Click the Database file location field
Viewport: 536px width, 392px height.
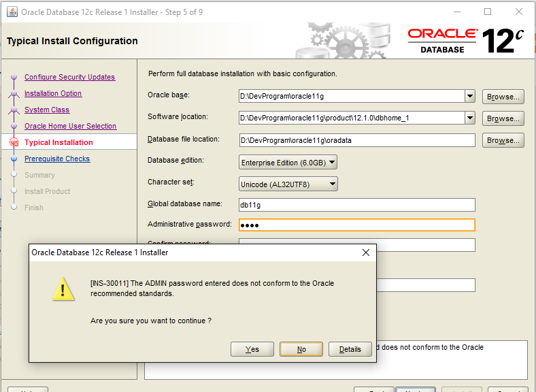[357, 140]
